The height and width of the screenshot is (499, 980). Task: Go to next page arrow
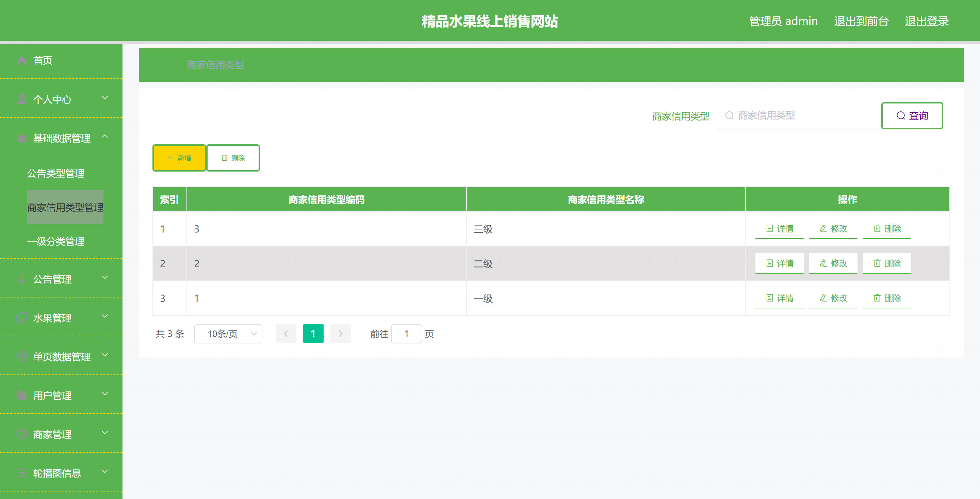(341, 334)
